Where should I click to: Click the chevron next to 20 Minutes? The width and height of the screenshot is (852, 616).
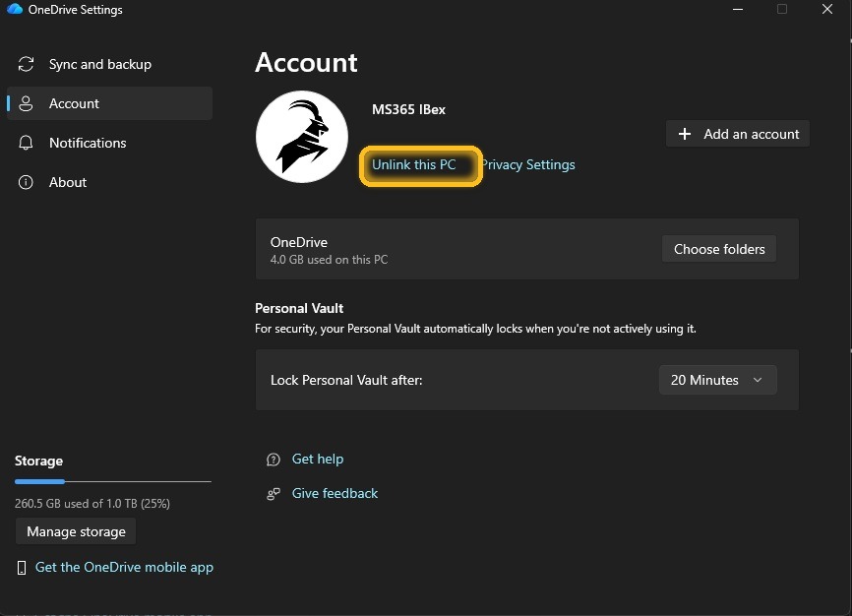coord(758,380)
